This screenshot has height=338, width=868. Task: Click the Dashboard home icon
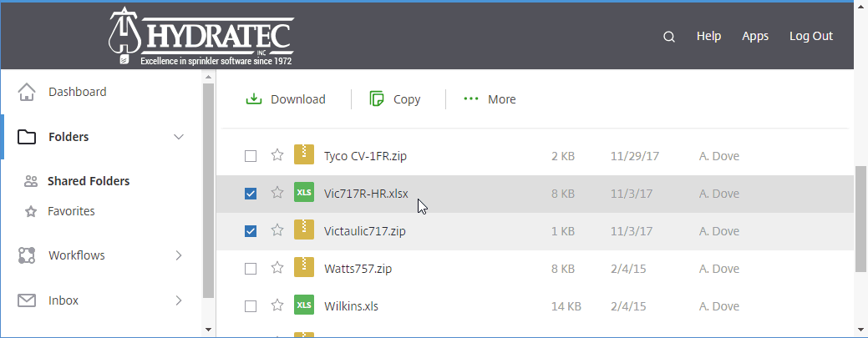coord(27,92)
